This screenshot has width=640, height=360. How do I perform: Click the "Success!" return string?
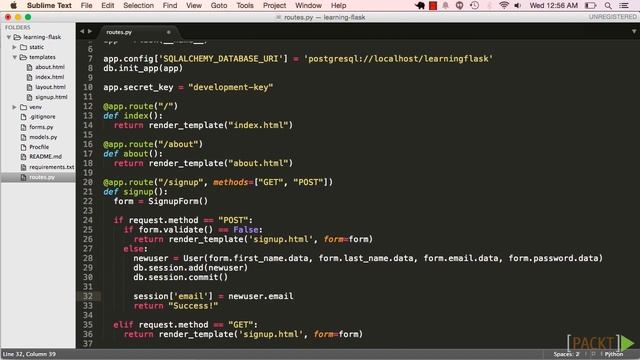click(193, 306)
